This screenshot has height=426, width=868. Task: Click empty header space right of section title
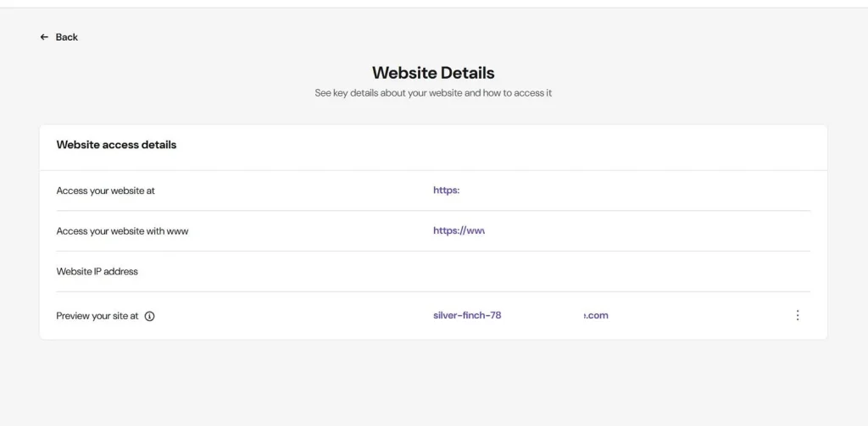point(509,145)
